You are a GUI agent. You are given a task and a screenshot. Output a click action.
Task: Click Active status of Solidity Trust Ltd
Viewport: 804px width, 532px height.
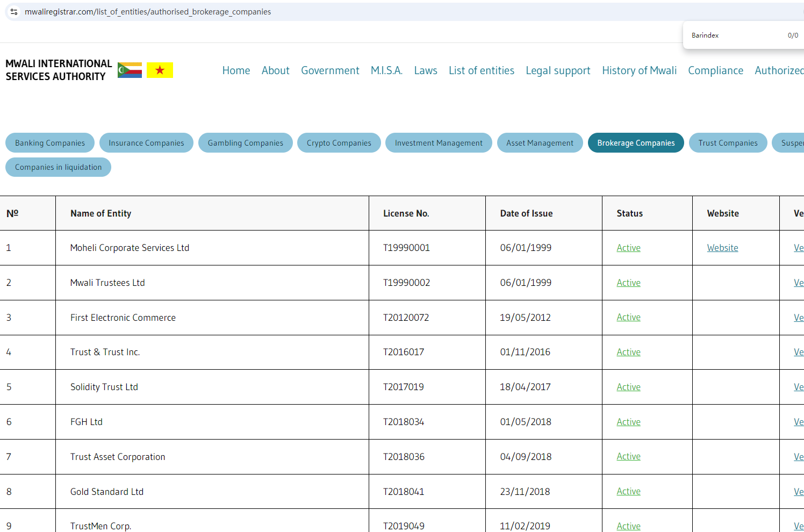coord(628,387)
